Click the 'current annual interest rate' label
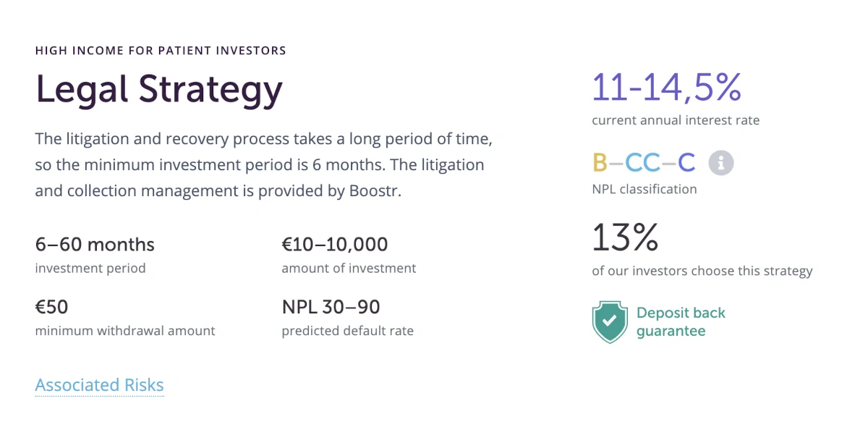 point(676,120)
